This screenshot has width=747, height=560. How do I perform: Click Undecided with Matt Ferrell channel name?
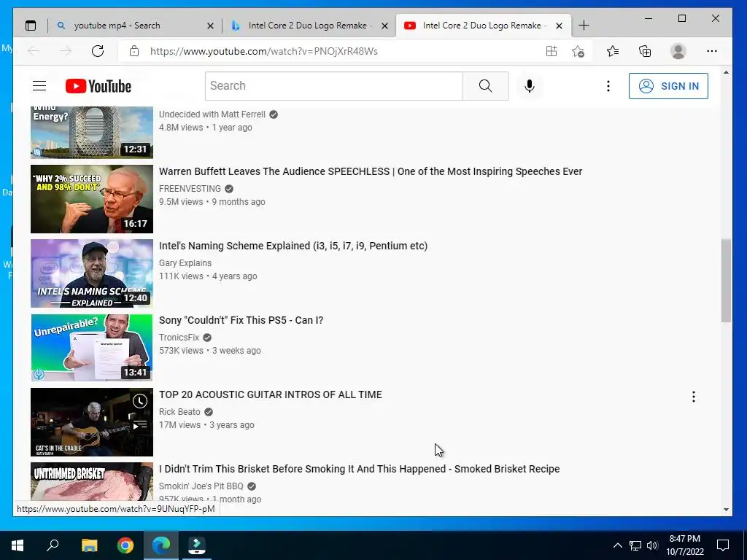click(212, 114)
